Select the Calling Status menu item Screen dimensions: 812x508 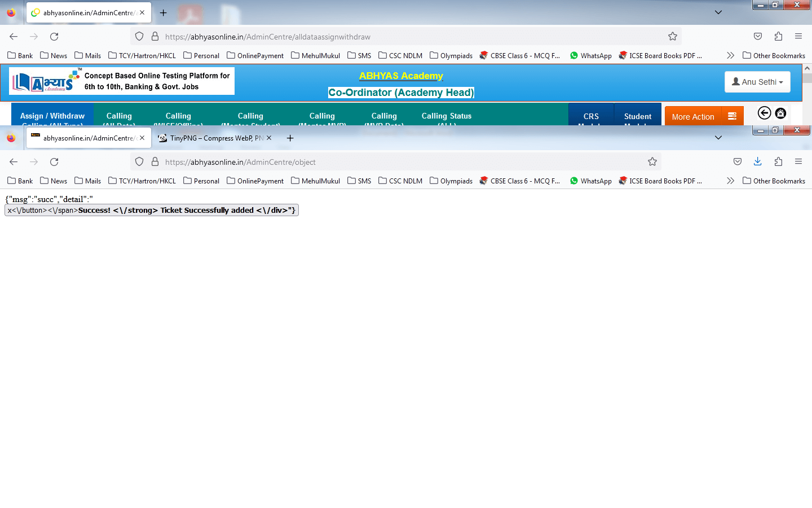[x=446, y=116]
